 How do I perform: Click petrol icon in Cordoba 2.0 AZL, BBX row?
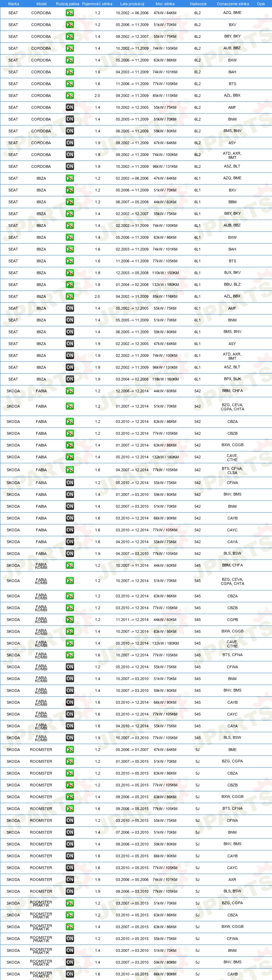70,96
